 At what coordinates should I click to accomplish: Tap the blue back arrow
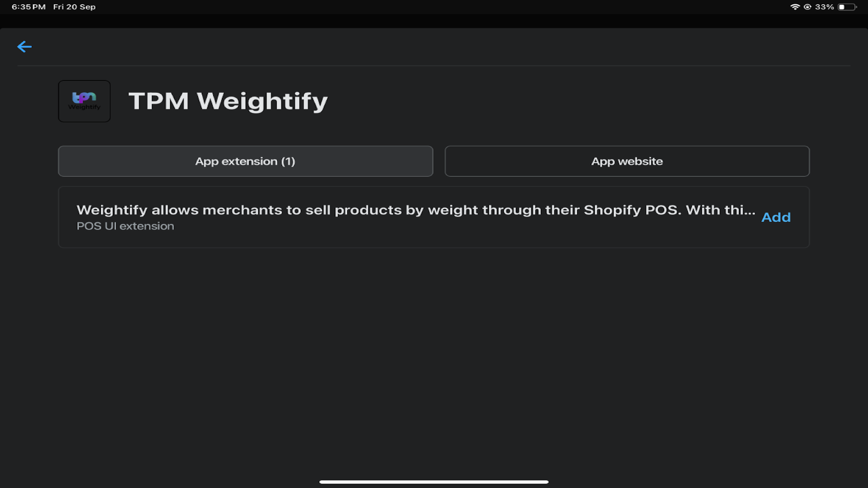(24, 47)
